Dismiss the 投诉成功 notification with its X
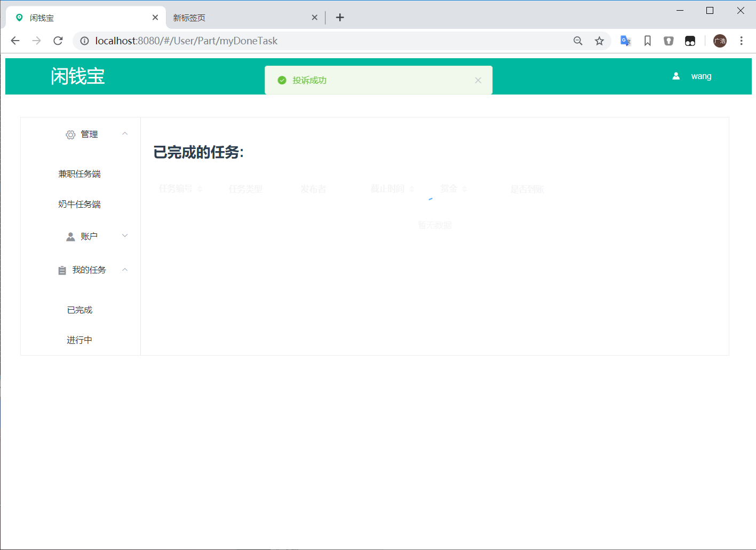 pyautogui.click(x=478, y=80)
